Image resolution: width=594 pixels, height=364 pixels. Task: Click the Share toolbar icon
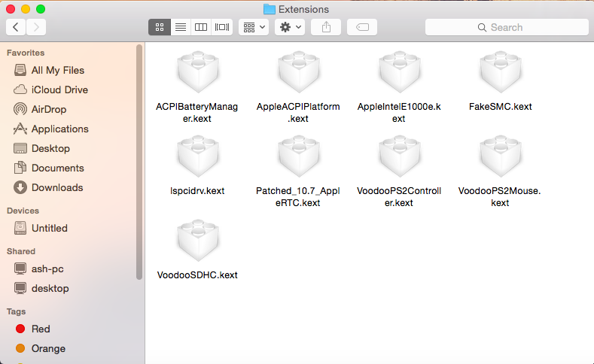[x=326, y=27]
